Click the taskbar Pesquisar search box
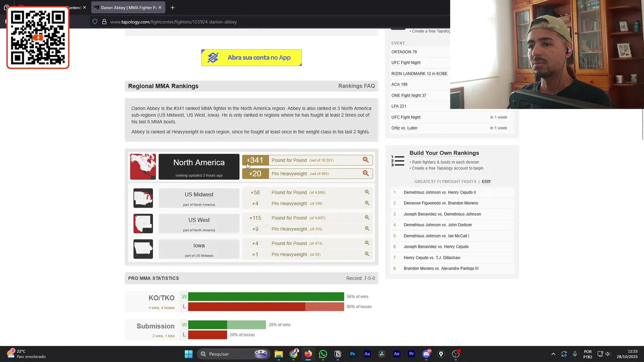 coord(233,354)
